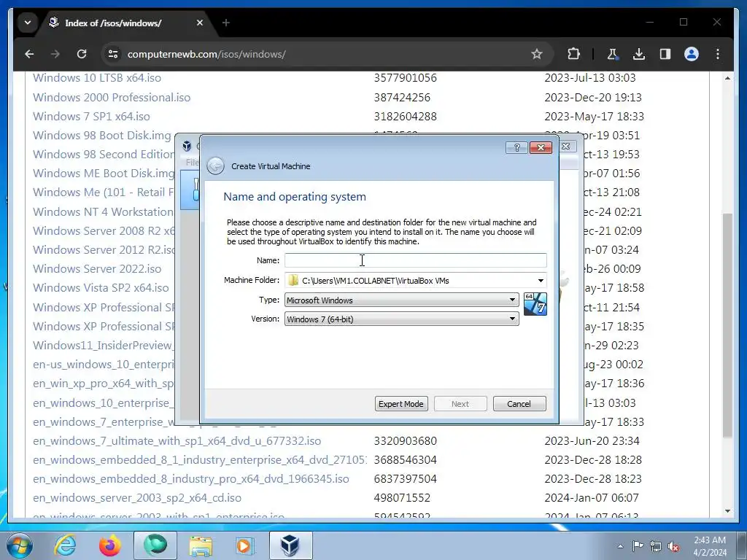The width and height of the screenshot is (747, 560).
Task: Click date 2024-Jan-07 06:07
Action: (x=592, y=498)
